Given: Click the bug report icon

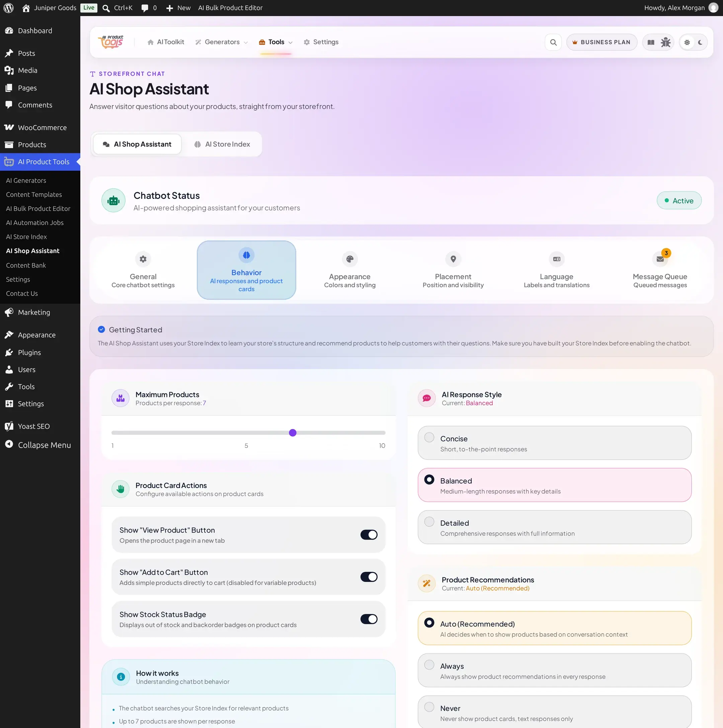Looking at the screenshot, I should point(666,42).
